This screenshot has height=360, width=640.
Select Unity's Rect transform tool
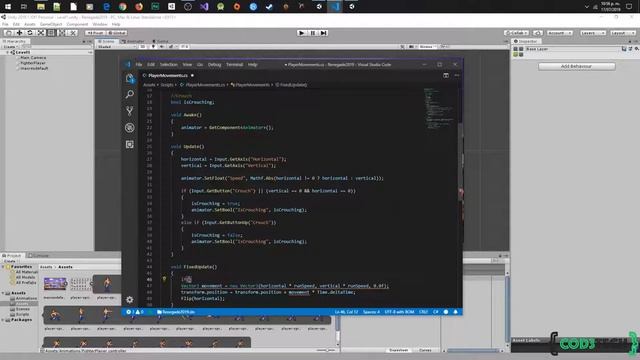click(51, 33)
